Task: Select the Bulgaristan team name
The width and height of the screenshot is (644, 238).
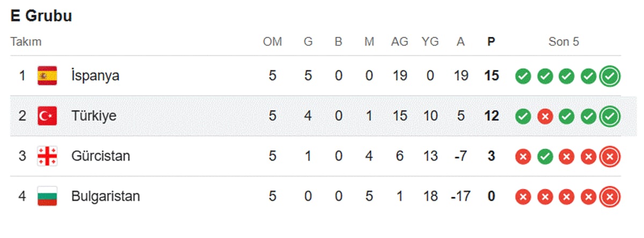Action: (x=105, y=197)
